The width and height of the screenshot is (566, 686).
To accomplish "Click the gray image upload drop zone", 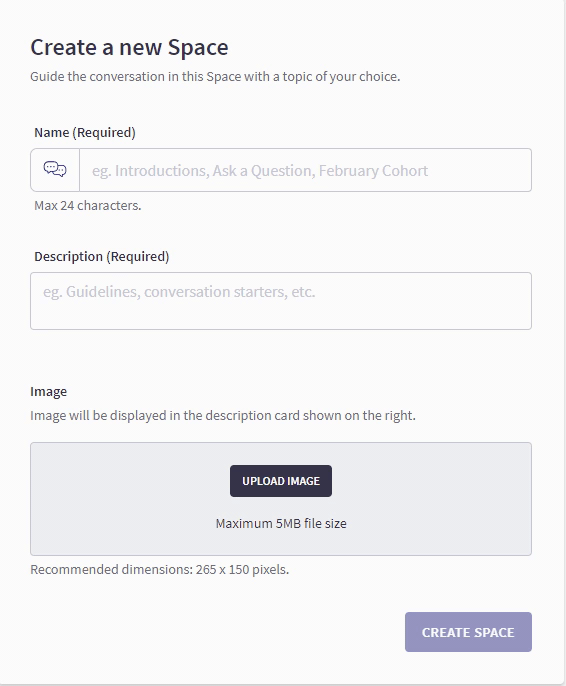I will coord(281,499).
